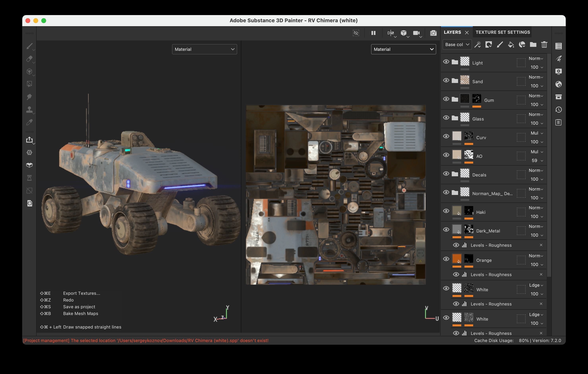Select the Layers tab
The image size is (588, 374).
coord(452,32)
